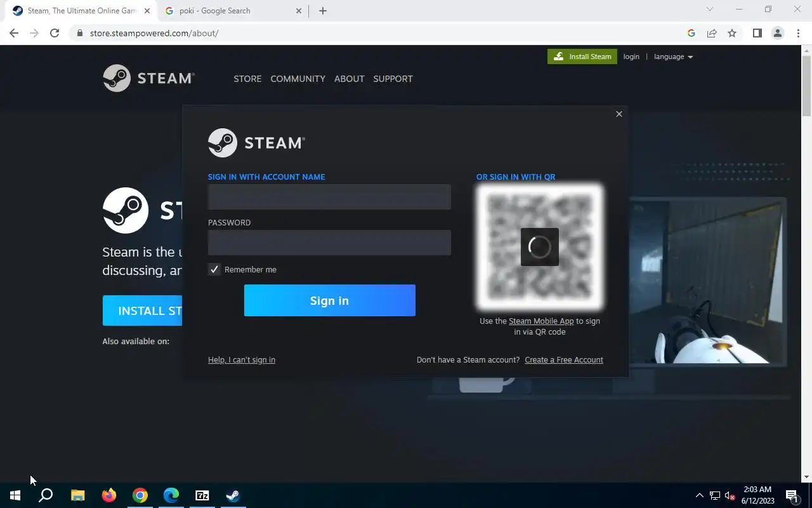This screenshot has width=812, height=508.
Task: Go back to the previous page
Action: pos(14,33)
